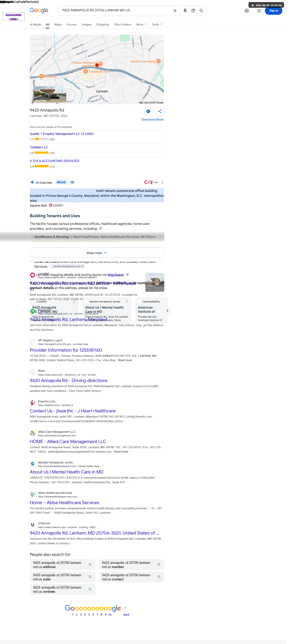Play AI Overview audio speaker icon
Image resolution: width=290 pixels, height=644 pixels.
(x=72, y=182)
